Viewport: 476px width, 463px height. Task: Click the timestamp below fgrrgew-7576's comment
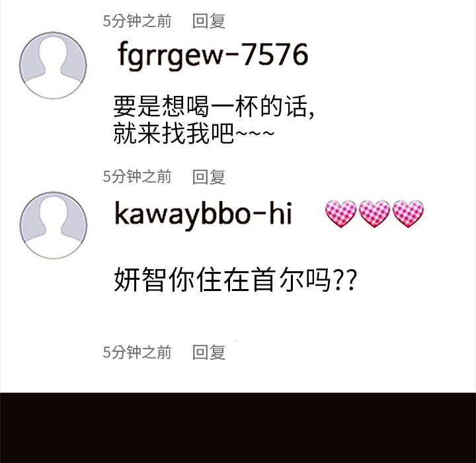pyautogui.click(x=137, y=177)
